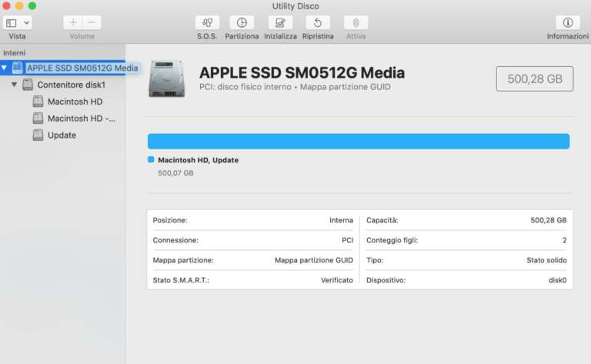Click the Conteggio figli value 2
The image size is (591, 364).
tap(564, 240)
